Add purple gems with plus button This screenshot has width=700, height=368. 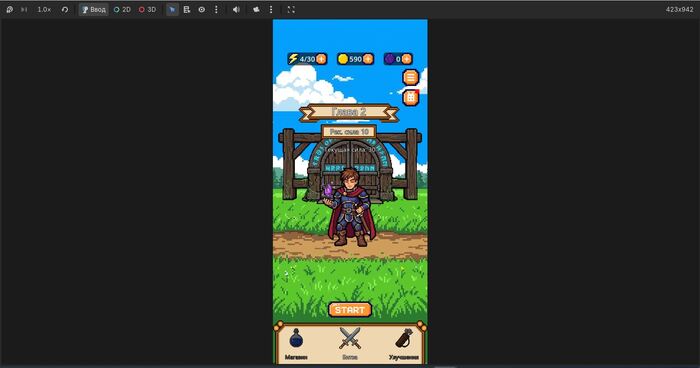point(406,59)
